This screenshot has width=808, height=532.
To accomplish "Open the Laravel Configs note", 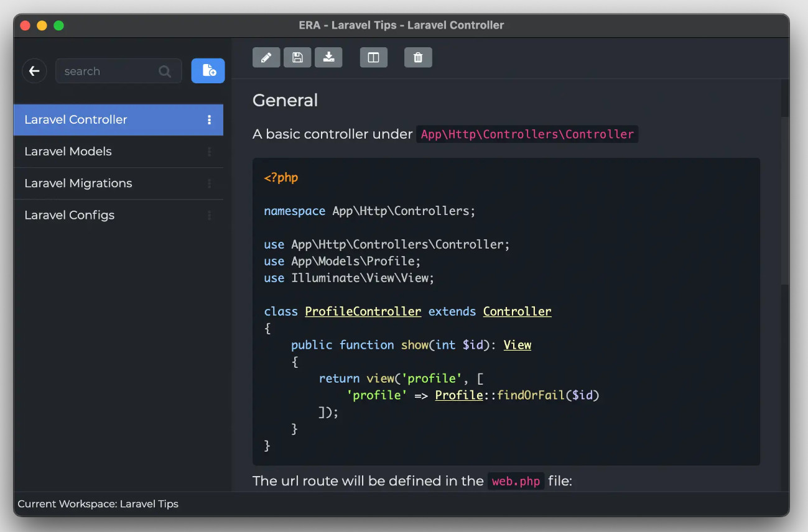I will (x=118, y=215).
